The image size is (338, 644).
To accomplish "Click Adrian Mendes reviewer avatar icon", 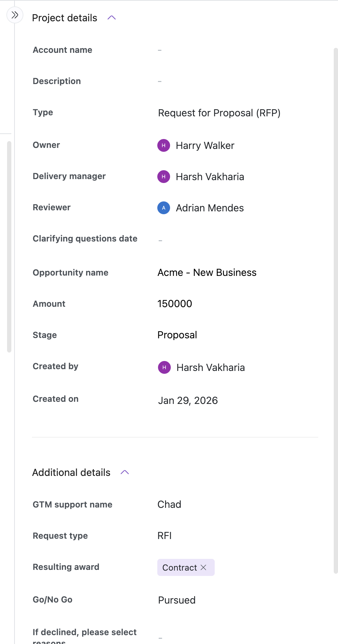I will (x=164, y=208).
